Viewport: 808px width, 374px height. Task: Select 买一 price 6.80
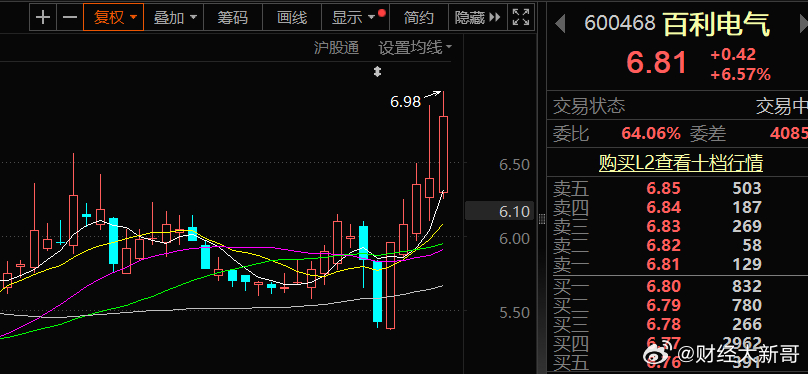coord(664,286)
